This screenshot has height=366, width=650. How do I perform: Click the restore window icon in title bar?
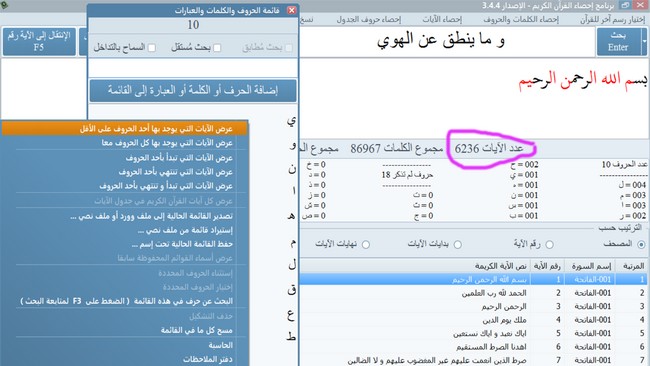[625, 5]
